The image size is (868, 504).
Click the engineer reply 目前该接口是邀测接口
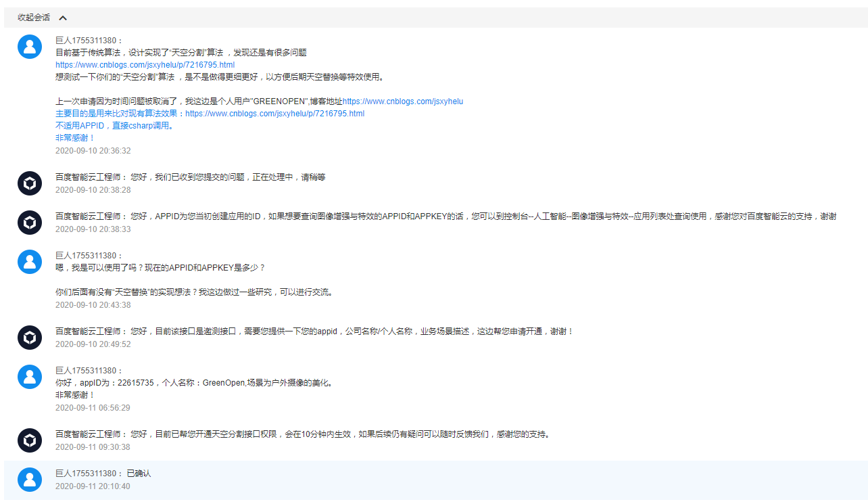[x=352, y=331]
